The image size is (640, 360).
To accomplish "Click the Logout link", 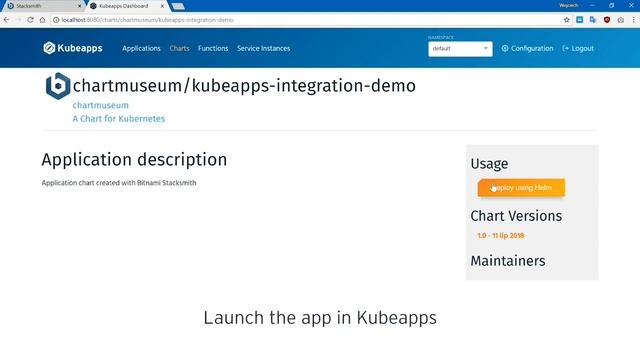I will click(578, 48).
